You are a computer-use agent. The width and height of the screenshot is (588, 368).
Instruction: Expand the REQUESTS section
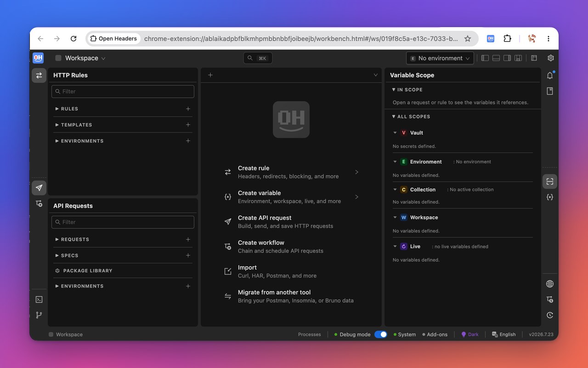72,239
